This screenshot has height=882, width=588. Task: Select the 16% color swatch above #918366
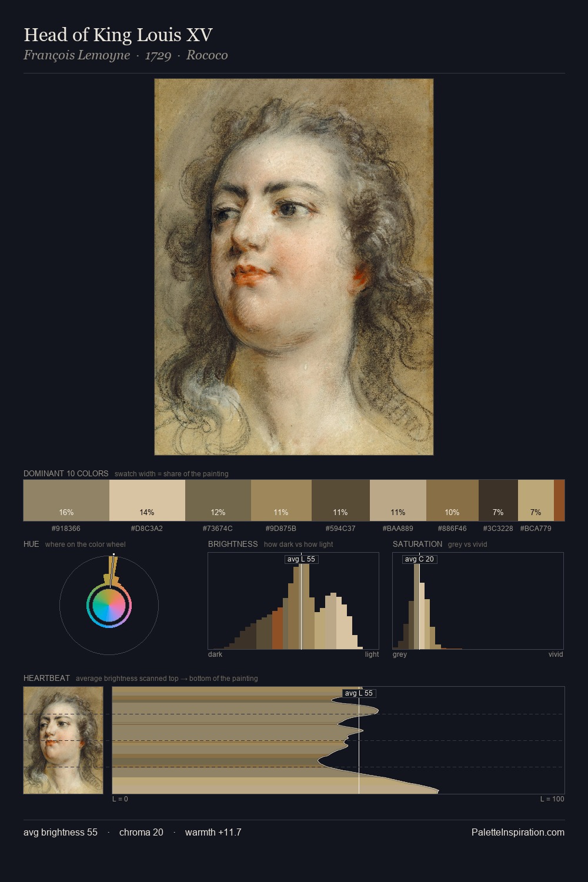[66, 500]
